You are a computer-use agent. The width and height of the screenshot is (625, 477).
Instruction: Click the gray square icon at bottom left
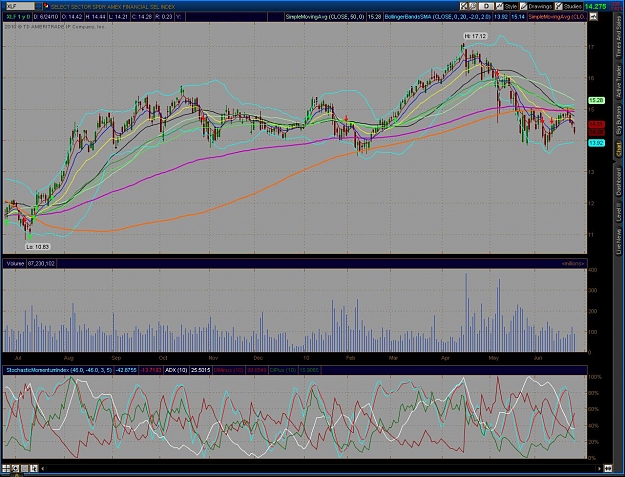pos(24,468)
